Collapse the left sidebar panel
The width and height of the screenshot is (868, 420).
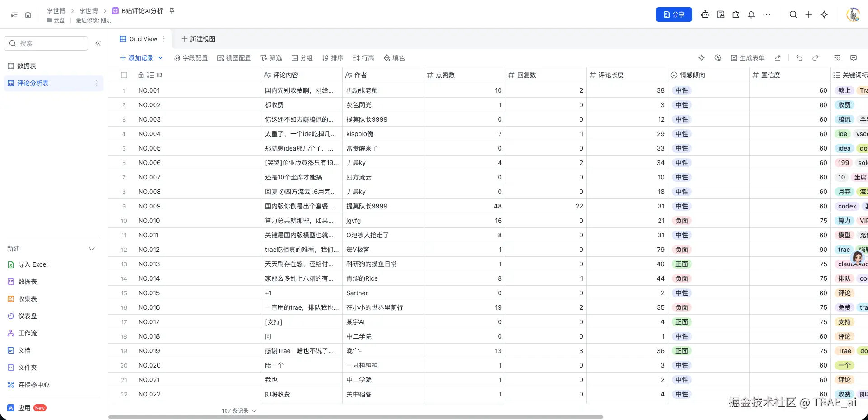tap(98, 43)
